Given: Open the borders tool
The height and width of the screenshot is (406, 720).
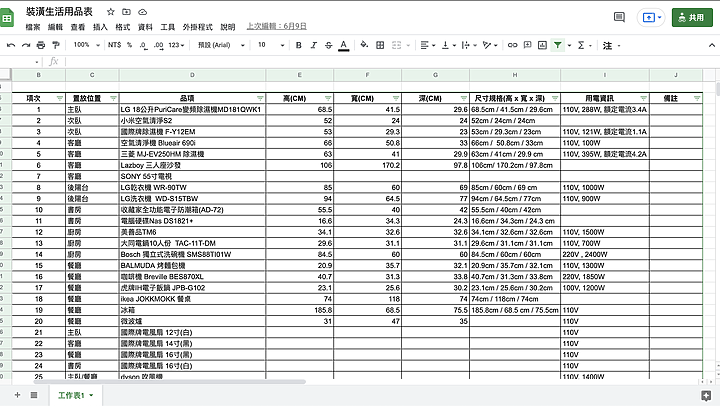Looking at the screenshot, I should (x=380, y=45).
